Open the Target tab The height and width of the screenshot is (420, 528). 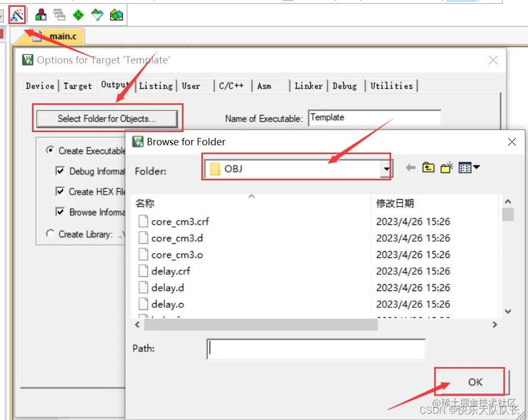[78, 86]
